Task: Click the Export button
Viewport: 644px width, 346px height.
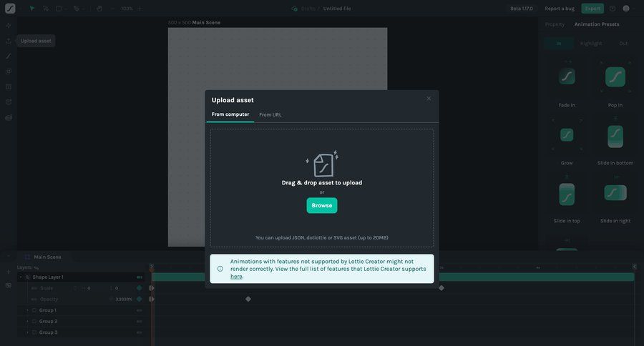Action: 592,9
